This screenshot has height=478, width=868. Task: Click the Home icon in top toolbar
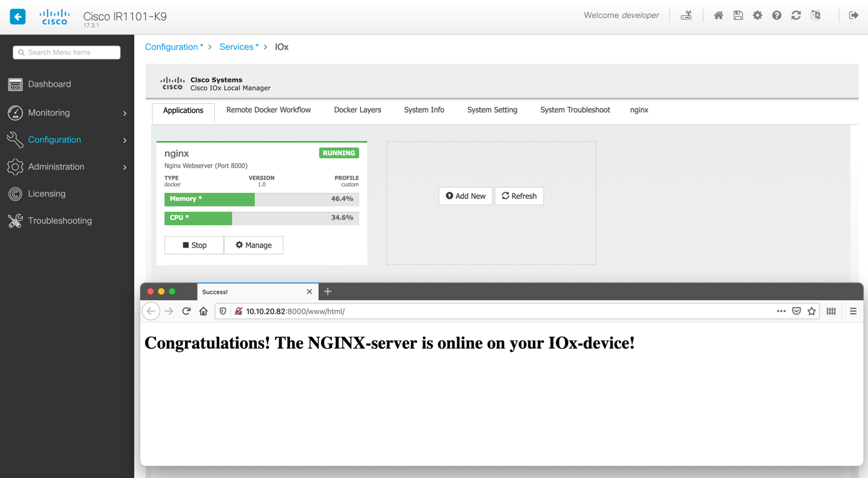click(718, 16)
